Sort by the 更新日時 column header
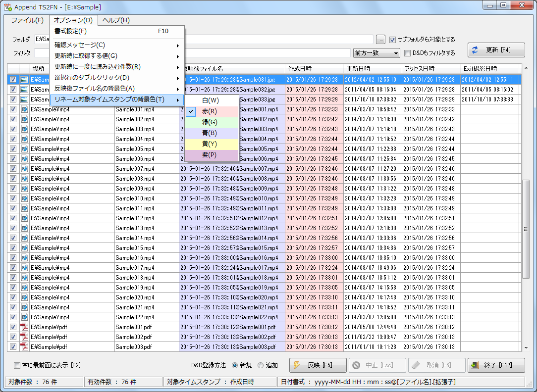The height and width of the screenshot is (392, 537). [373, 69]
